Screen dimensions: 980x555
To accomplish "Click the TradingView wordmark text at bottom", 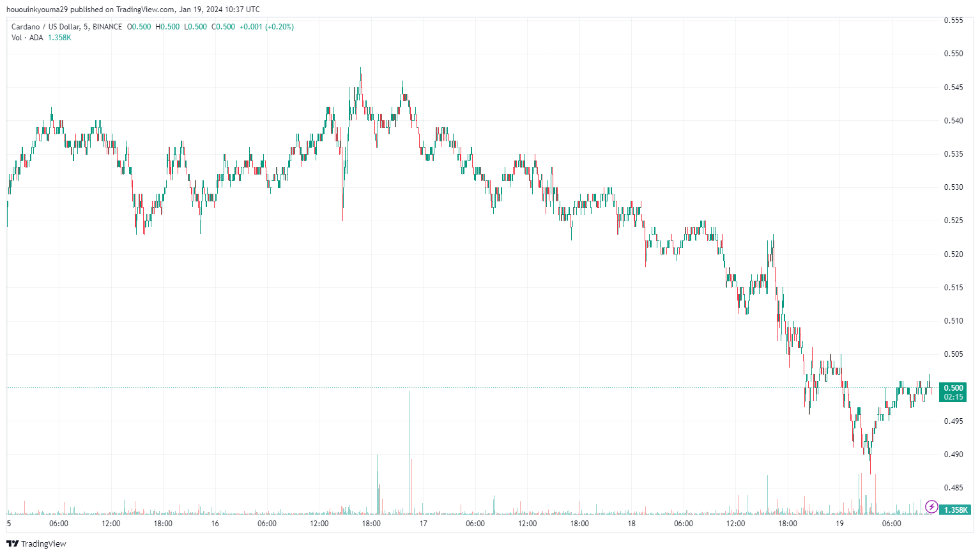I will 43,544.
